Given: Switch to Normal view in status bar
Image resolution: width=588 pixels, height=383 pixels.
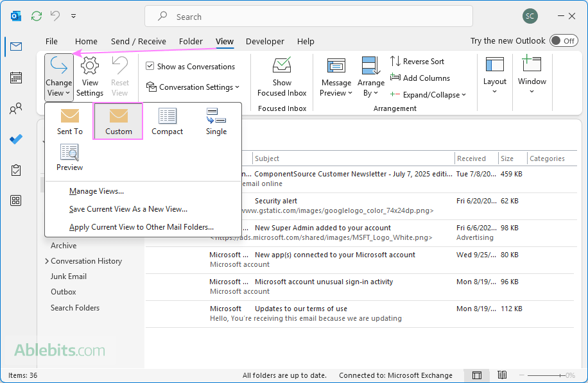Looking at the screenshot, I should [x=476, y=375].
